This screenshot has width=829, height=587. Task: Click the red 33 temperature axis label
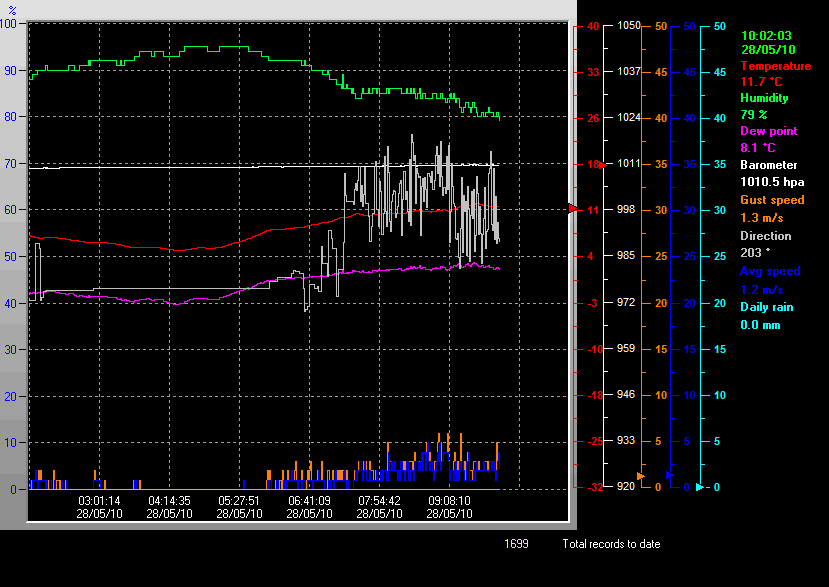coord(593,72)
